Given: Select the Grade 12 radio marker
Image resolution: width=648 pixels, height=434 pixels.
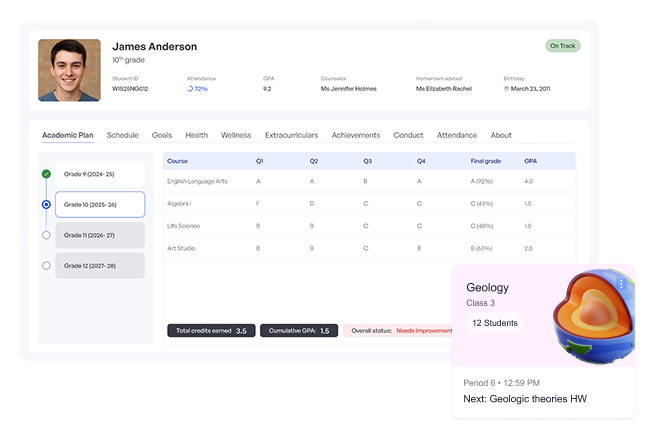Looking at the screenshot, I should [46, 266].
